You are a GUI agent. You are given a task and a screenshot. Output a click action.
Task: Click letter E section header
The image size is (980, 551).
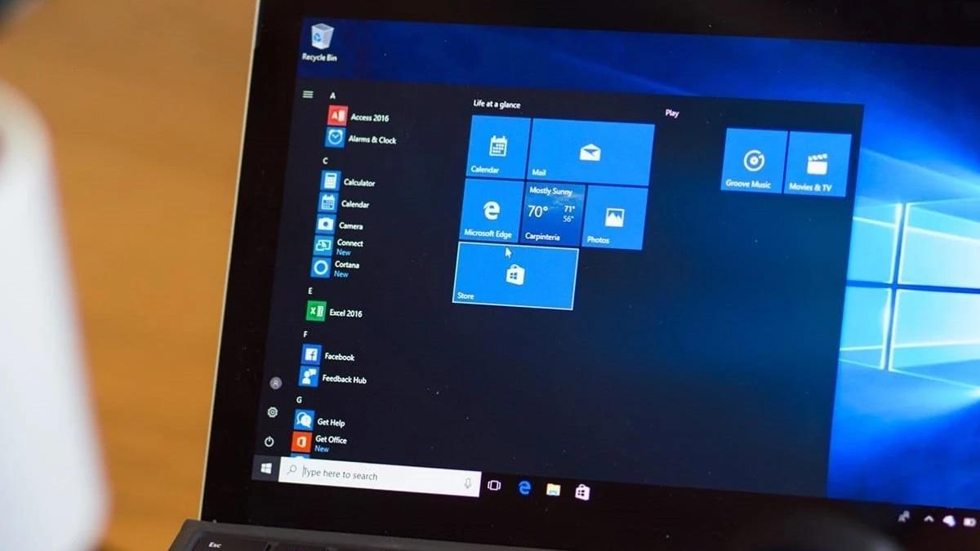tap(310, 291)
